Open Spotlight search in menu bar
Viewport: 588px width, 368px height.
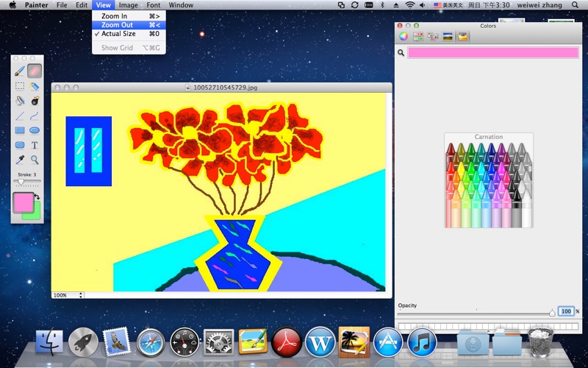[575, 5]
